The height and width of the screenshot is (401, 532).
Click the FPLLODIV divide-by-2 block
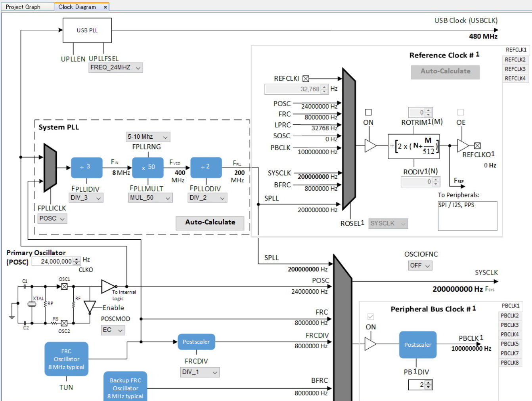pos(206,167)
